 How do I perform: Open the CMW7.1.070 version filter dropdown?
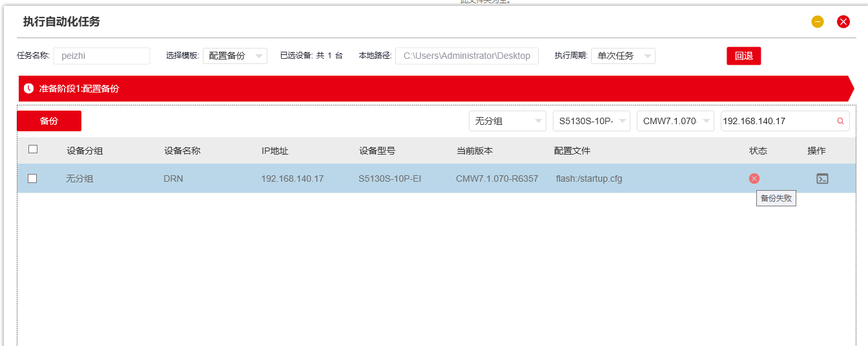675,121
